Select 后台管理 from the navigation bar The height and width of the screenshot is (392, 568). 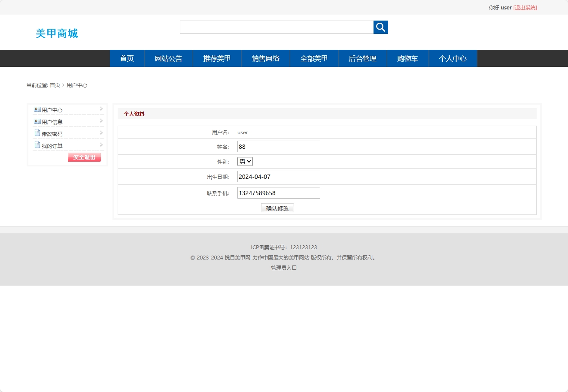(x=363, y=58)
